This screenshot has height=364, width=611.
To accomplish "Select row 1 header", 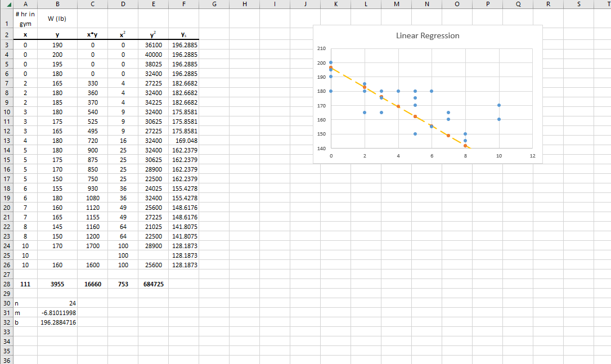I will pos(8,18).
